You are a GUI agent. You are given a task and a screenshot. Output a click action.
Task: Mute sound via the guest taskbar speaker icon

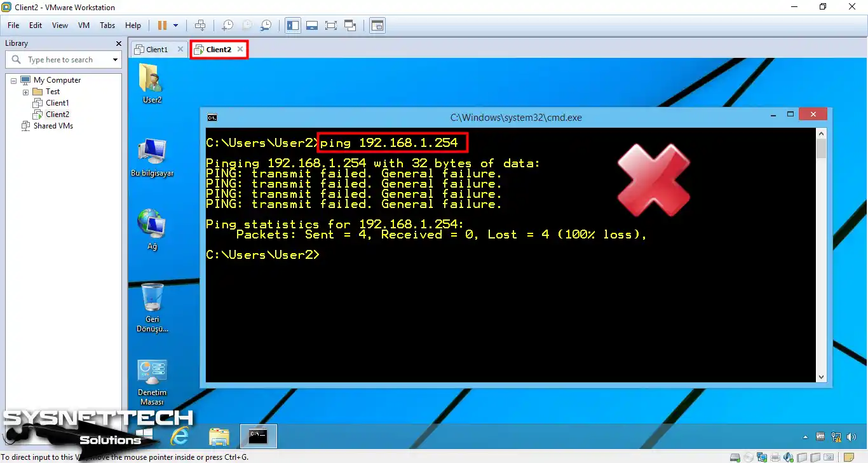coord(851,436)
